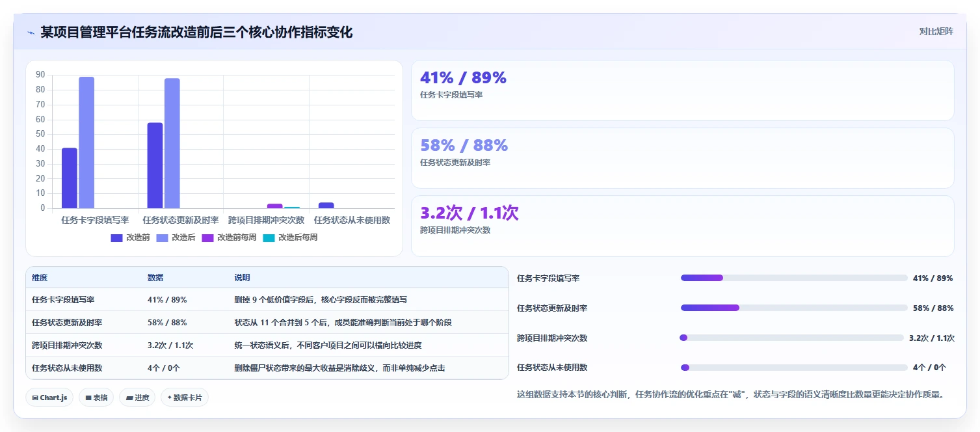This screenshot has height=432, width=980.
Task: Click the 改造后 bar for 任务状态更新及时率
Action: (x=172, y=143)
